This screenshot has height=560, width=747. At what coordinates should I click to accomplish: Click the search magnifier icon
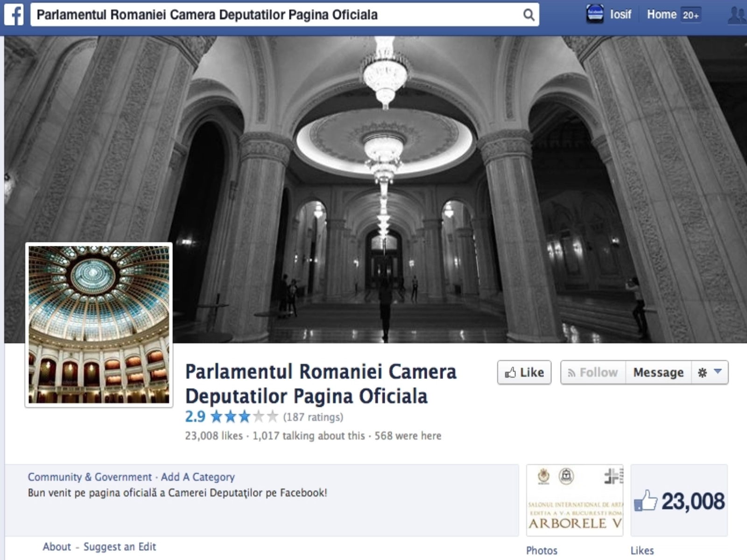click(x=529, y=15)
